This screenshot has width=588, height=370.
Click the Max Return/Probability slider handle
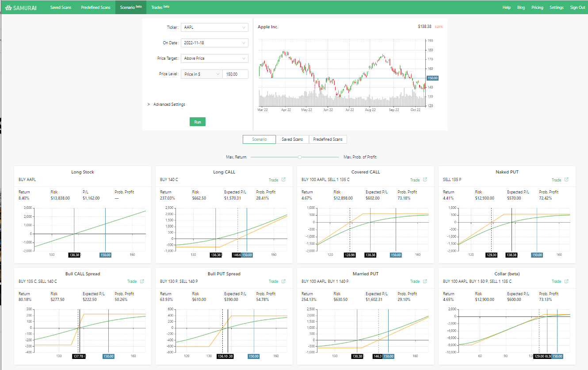300,157
